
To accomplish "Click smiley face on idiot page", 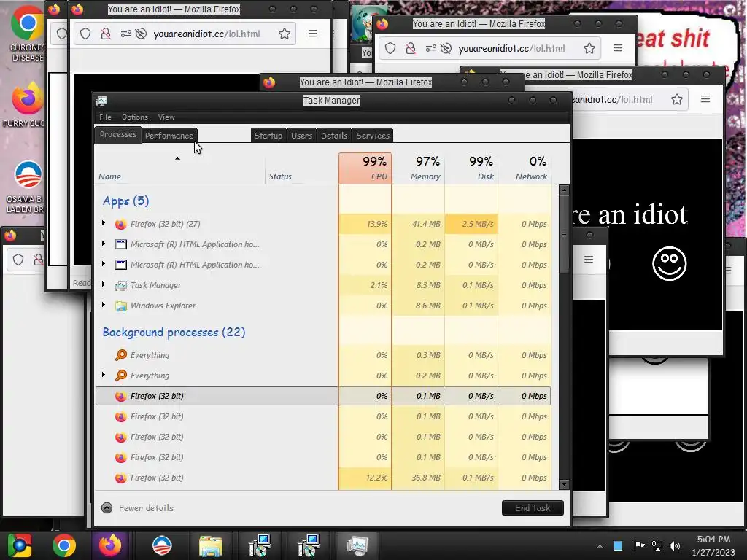I will [670, 263].
